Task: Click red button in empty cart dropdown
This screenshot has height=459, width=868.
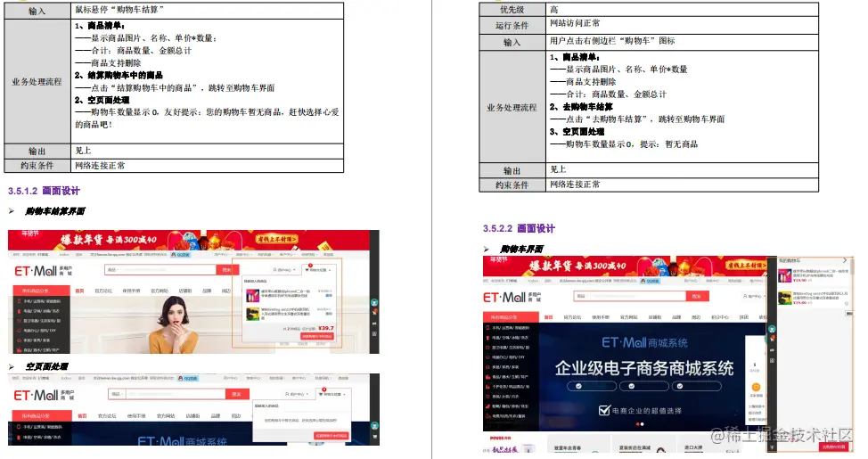Action: point(332,436)
